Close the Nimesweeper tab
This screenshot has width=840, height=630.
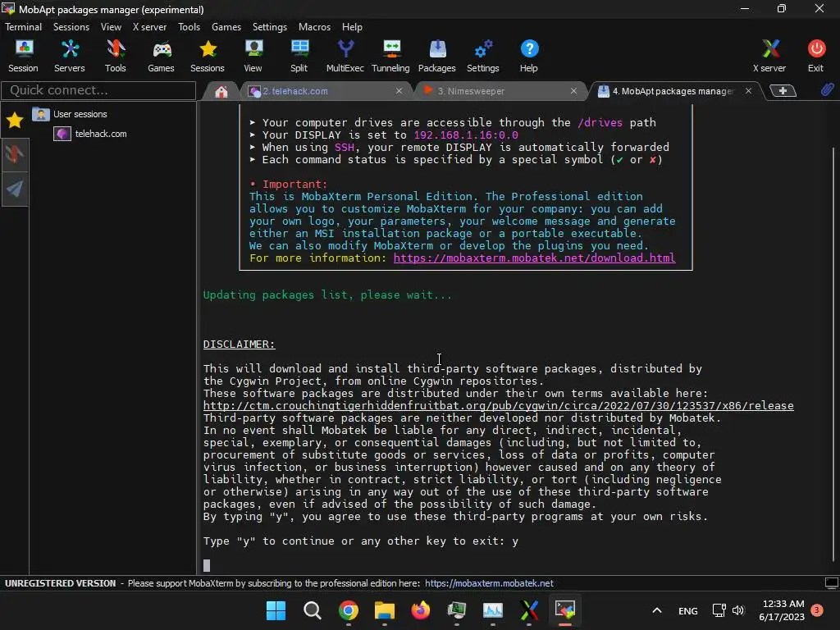pyautogui.click(x=573, y=91)
